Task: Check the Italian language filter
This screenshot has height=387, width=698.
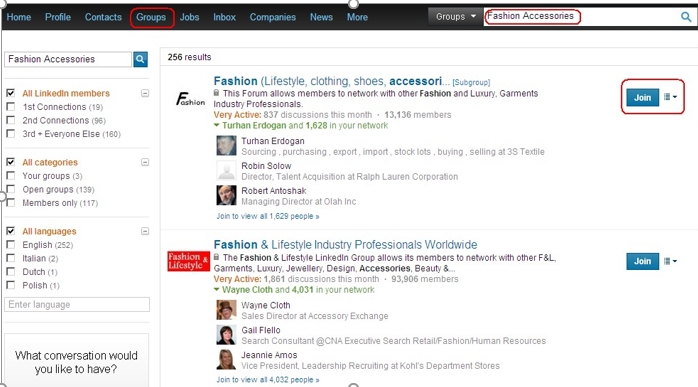Action: [11, 258]
